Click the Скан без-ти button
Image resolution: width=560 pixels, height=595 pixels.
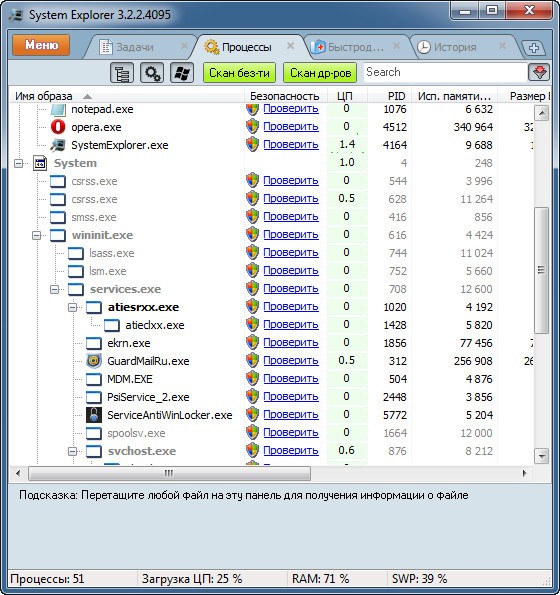[239, 72]
